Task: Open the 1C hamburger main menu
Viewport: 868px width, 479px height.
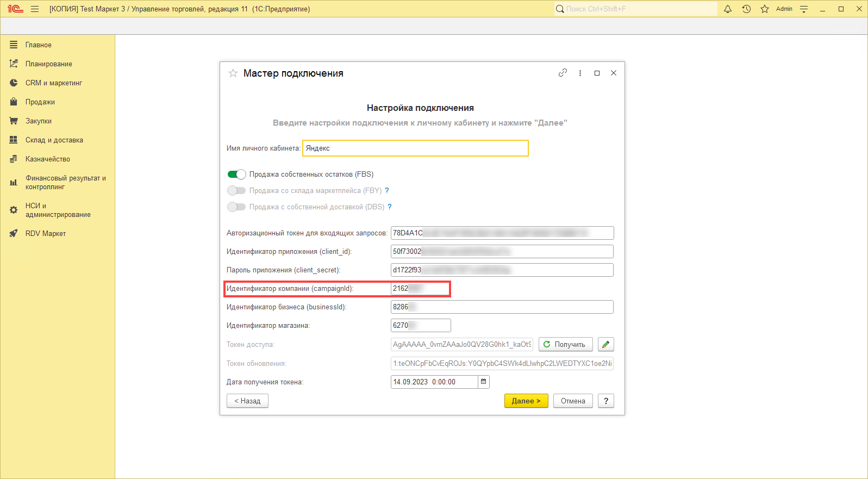Action: click(x=35, y=9)
